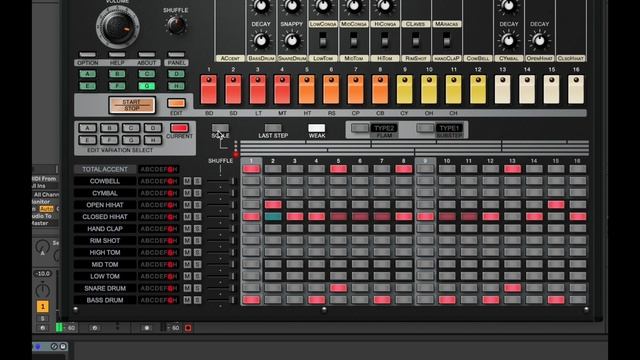The height and width of the screenshot is (360, 640).
Task: Click the button above HELP
Action: coord(117,55)
